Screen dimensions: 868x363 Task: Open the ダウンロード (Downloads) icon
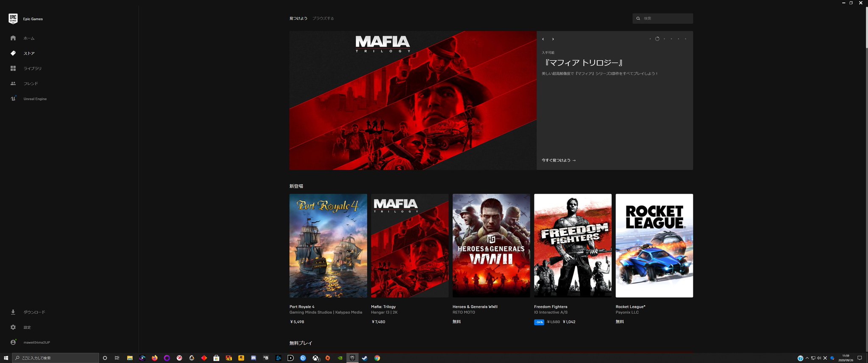[x=13, y=312]
